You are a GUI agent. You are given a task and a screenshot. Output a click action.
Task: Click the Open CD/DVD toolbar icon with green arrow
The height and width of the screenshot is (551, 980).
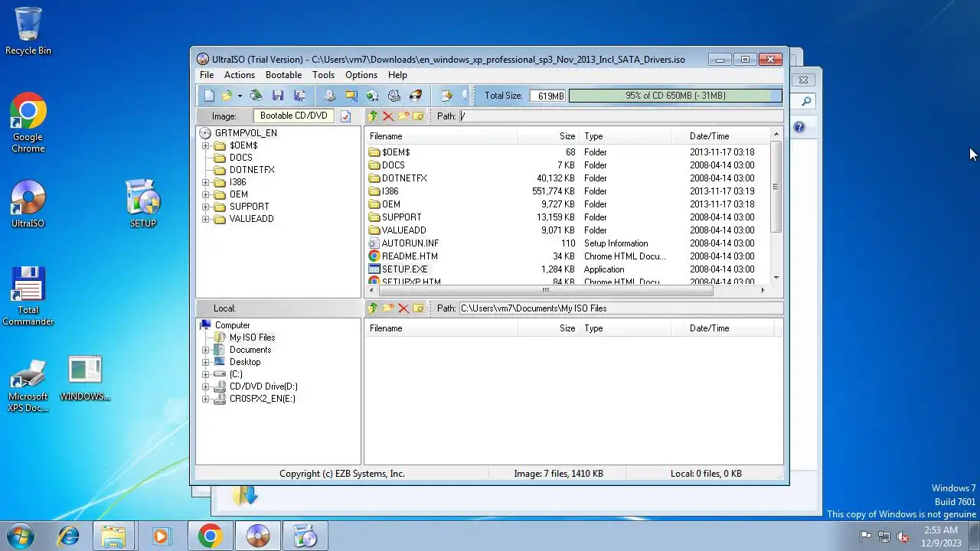(x=256, y=96)
